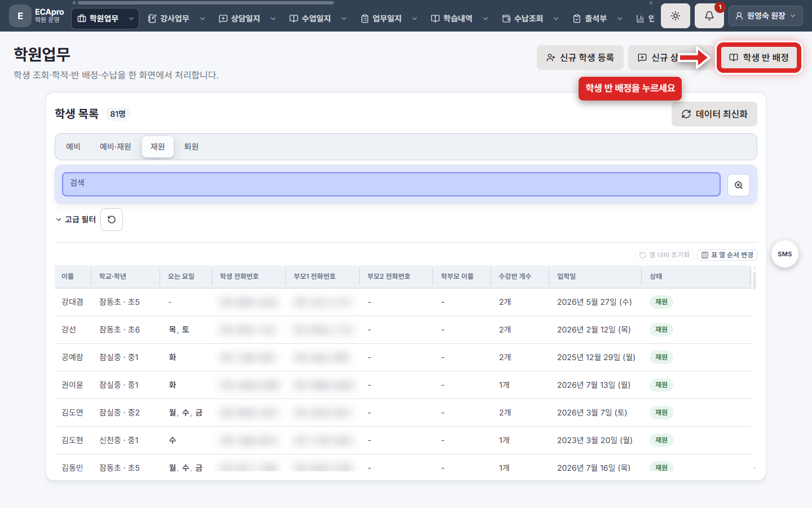The image size is (812, 508).
Task: Click the 학생 반 배정 button
Action: [759, 58]
